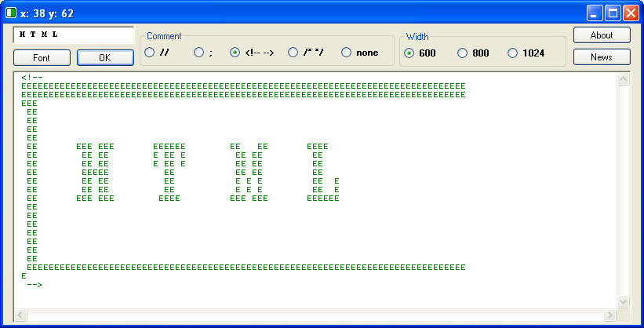Screen dimensions: 644x328
Task: Set width to 1024
Action: click(x=512, y=53)
